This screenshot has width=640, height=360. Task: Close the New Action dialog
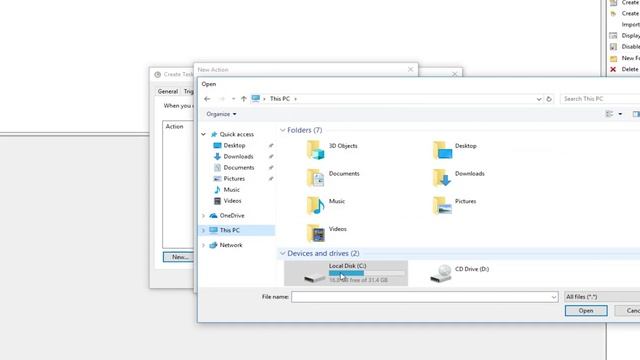tap(411, 69)
